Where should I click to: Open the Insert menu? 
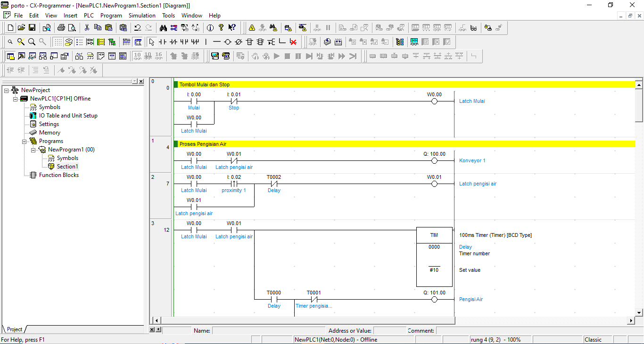[x=70, y=16]
